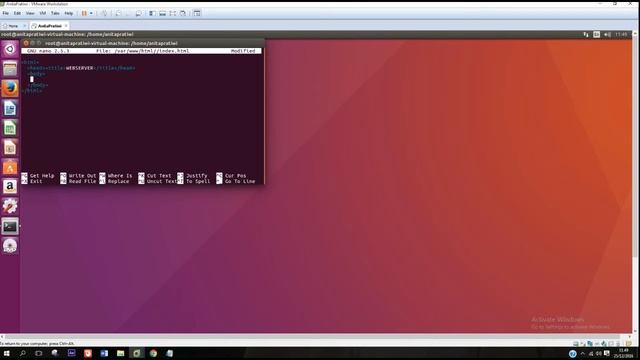Click the WEBSERVER title text in nano
Image resolution: width=640 pixels, height=360 pixels.
click(x=80, y=68)
